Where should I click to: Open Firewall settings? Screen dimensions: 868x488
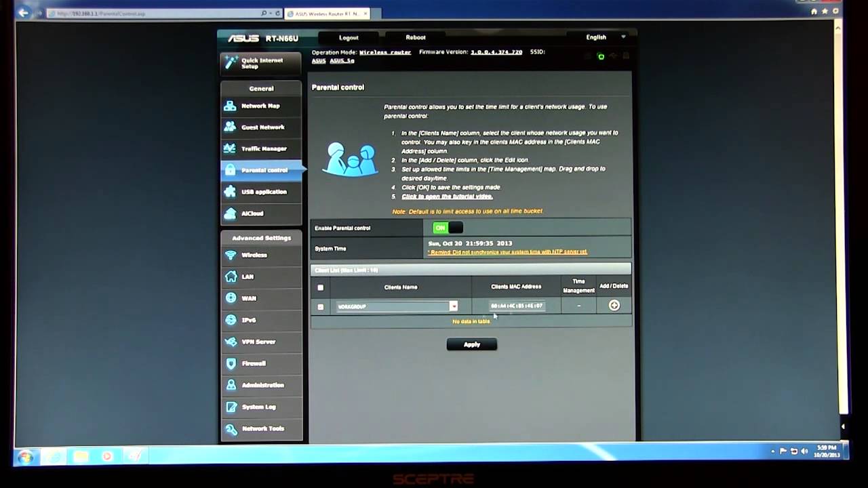[261, 363]
